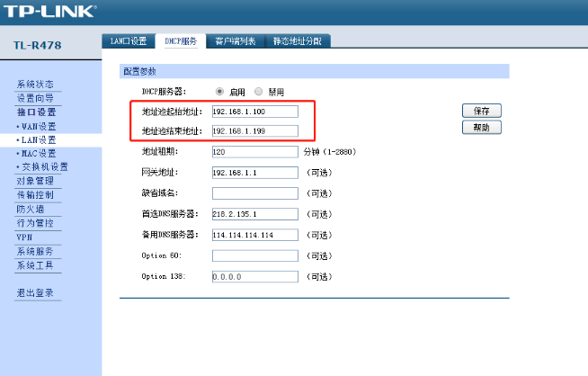The image size is (588, 376).
Task: Focus the 首选DNS服务器 field
Action: tap(254, 214)
